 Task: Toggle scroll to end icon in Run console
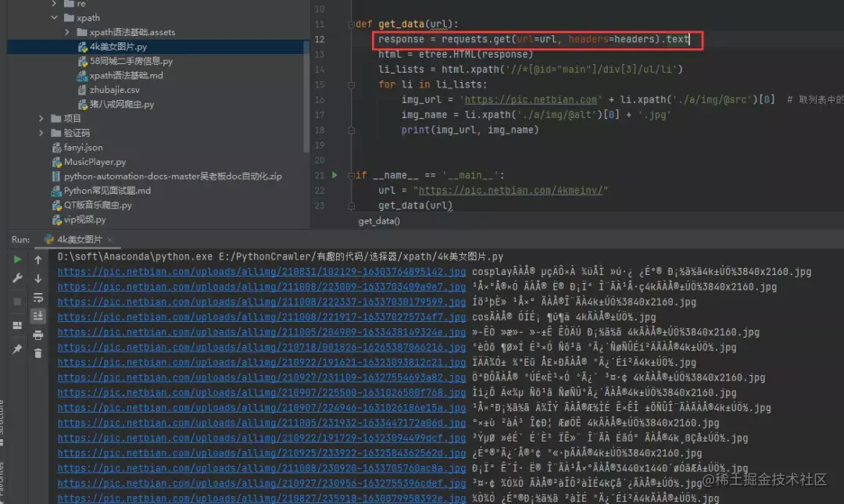(x=38, y=316)
